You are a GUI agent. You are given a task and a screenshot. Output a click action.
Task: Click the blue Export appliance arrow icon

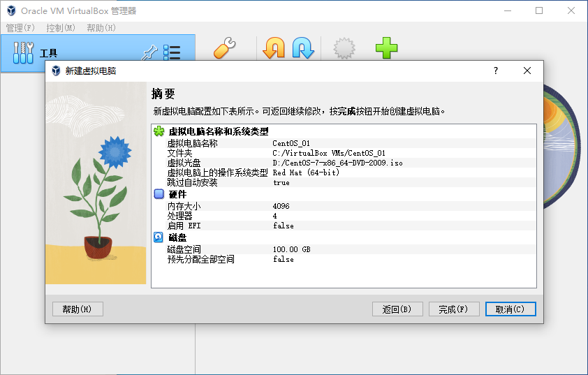303,48
